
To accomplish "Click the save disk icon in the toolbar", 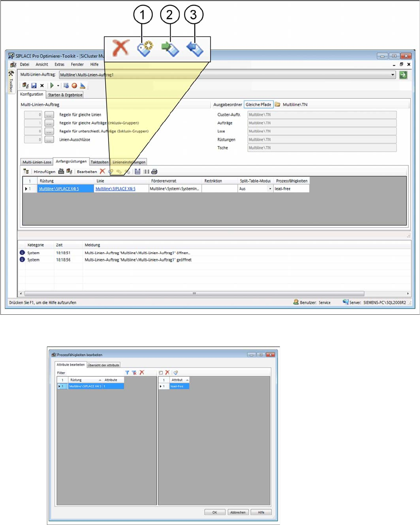I will click(x=34, y=86).
